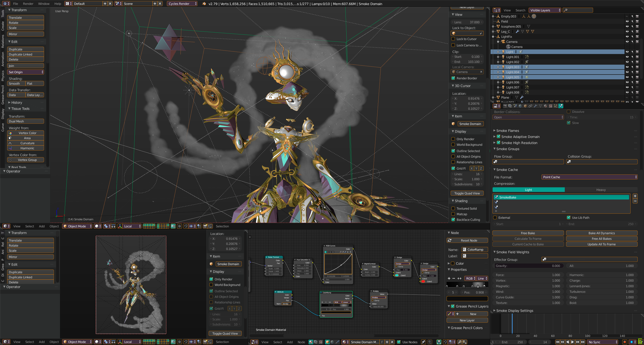The image size is (644, 345).
Task: Open the Cycles Render engine dropdown
Action: point(182,4)
